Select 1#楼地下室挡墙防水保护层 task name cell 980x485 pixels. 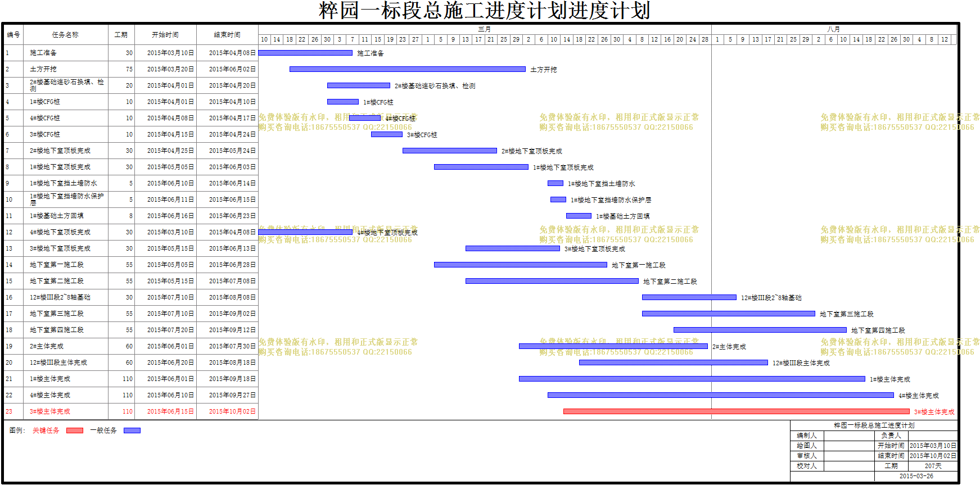coord(66,200)
